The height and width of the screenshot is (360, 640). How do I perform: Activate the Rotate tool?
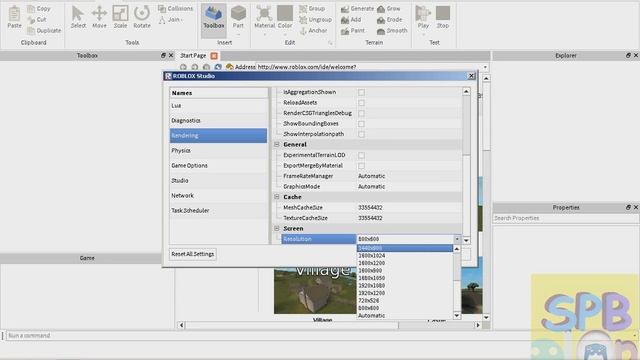click(x=142, y=18)
